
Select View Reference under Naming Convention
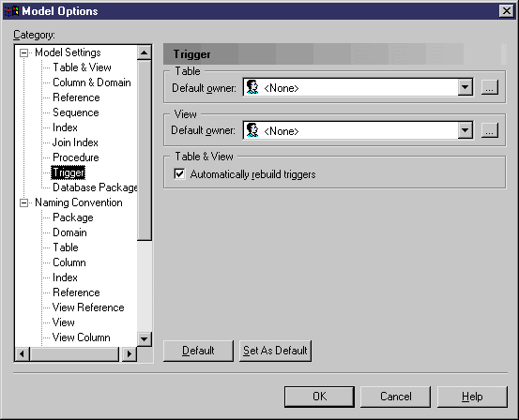(x=88, y=307)
